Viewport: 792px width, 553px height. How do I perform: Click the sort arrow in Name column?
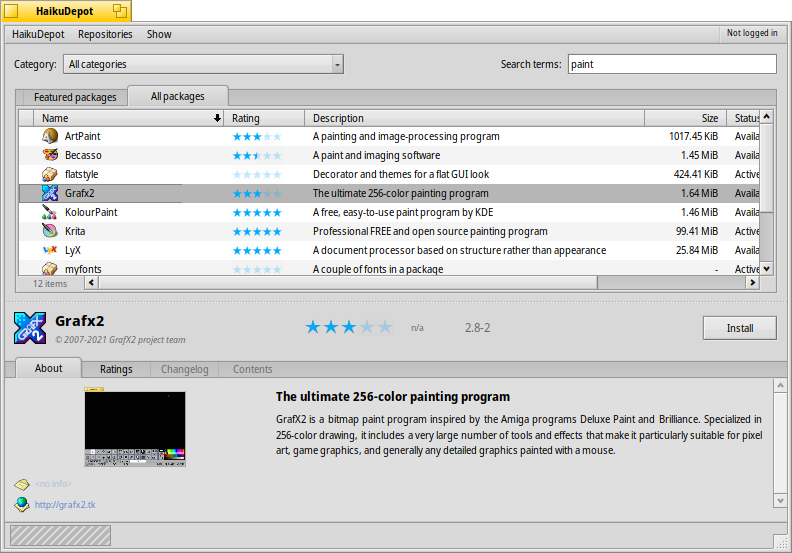(x=217, y=118)
